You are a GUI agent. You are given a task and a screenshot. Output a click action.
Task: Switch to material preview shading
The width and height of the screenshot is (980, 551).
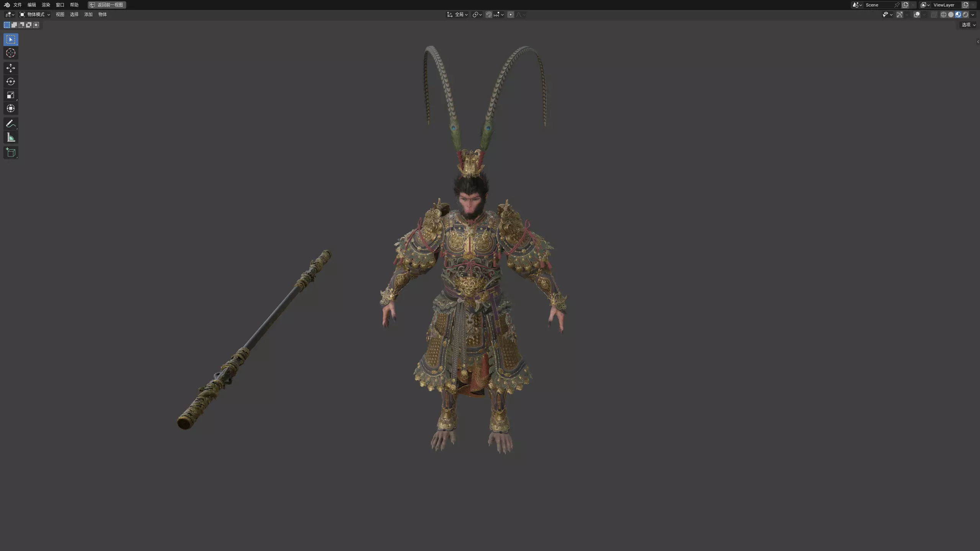coord(958,15)
